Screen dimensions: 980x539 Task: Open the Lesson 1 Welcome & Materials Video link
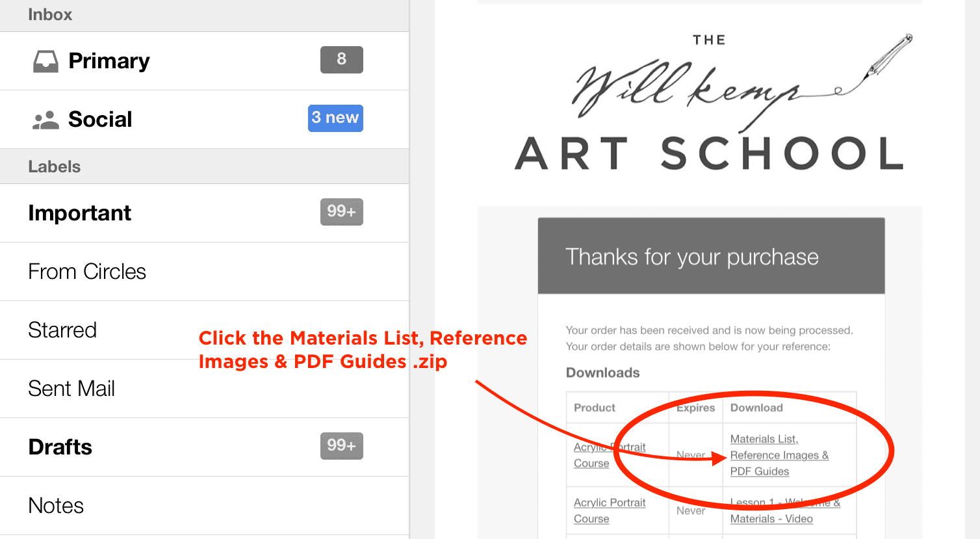[x=784, y=510]
